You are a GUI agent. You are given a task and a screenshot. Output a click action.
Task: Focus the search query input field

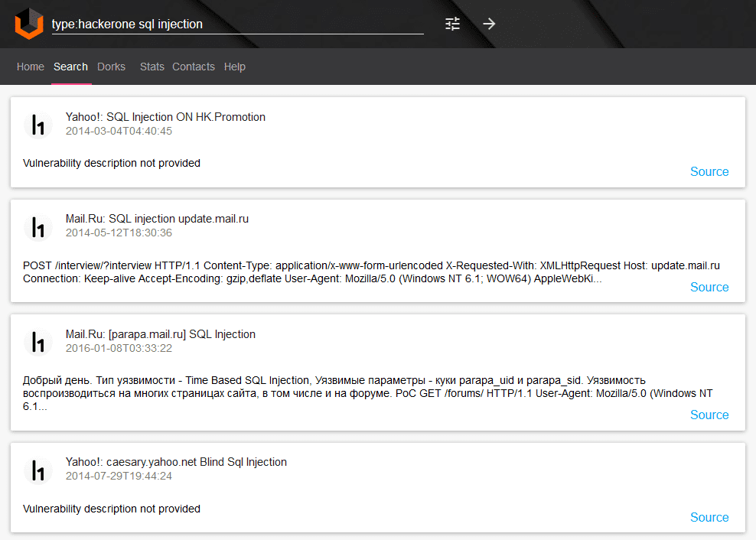point(237,24)
